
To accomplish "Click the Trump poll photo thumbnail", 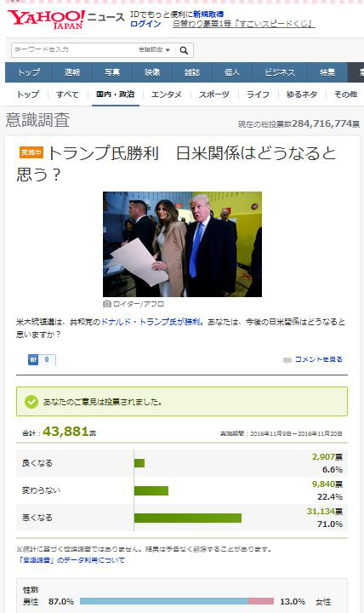I will pyautogui.click(x=182, y=244).
